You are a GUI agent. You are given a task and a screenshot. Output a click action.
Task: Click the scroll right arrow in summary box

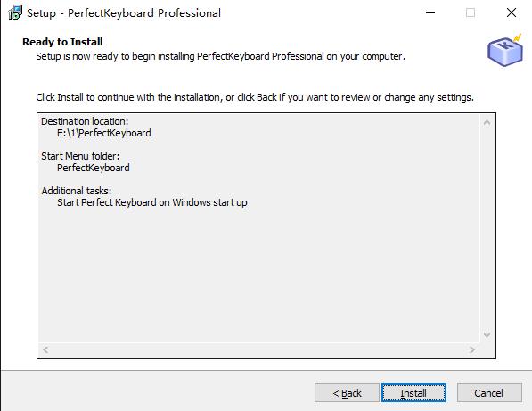(471, 349)
